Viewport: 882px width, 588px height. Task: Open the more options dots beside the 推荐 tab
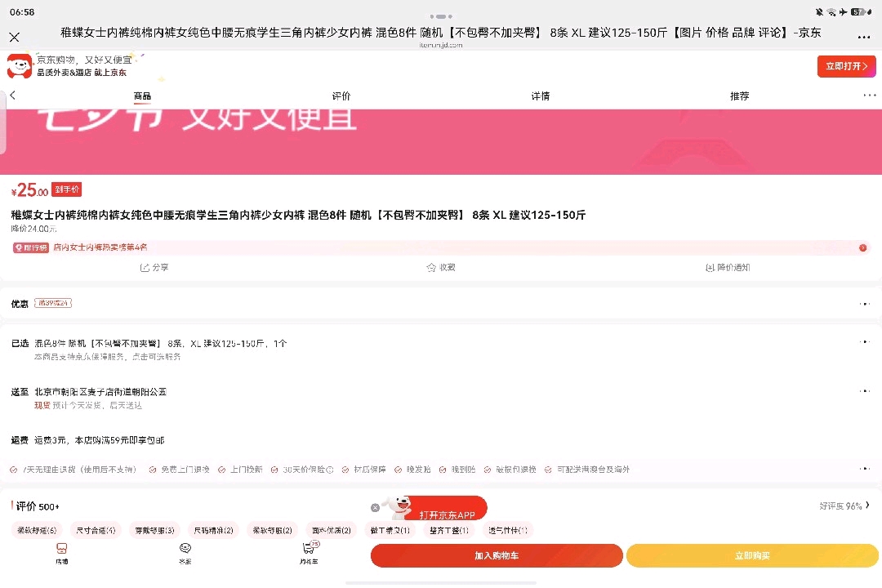[870, 95]
